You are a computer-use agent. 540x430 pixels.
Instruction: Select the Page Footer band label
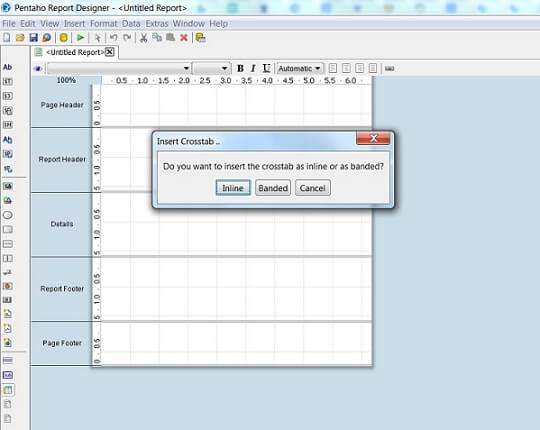62,343
